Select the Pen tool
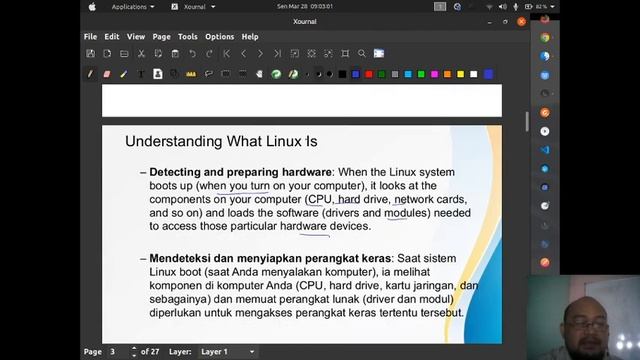640x360 pixels. click(90, 74)
